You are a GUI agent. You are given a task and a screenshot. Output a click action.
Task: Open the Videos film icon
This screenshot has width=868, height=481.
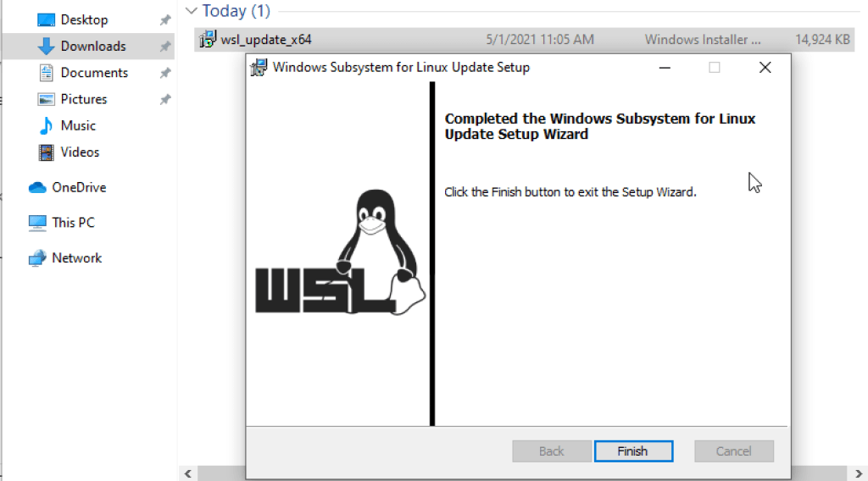(46, 152)
